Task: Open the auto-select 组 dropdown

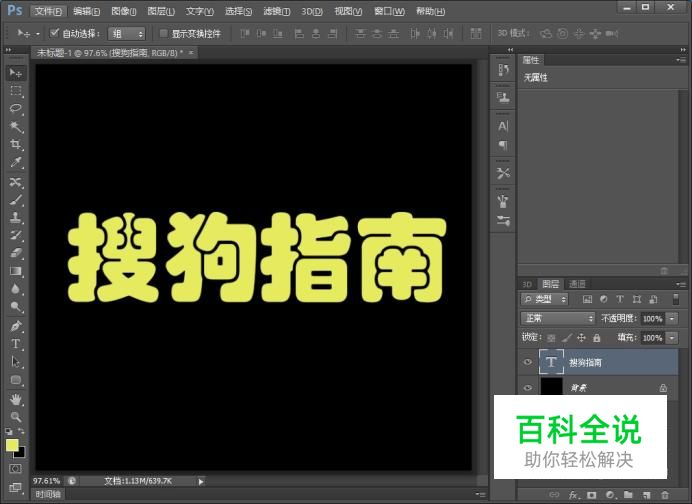Action: 127,34
